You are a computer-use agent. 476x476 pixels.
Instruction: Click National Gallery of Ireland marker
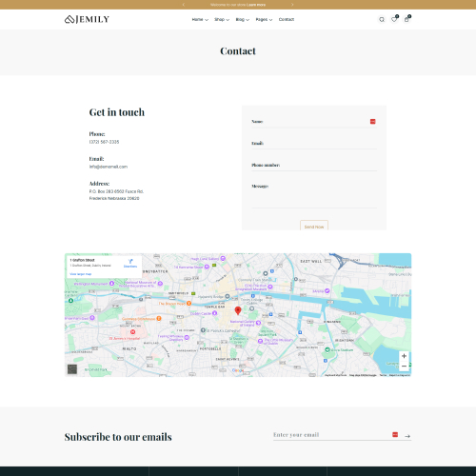click(258, 323)
